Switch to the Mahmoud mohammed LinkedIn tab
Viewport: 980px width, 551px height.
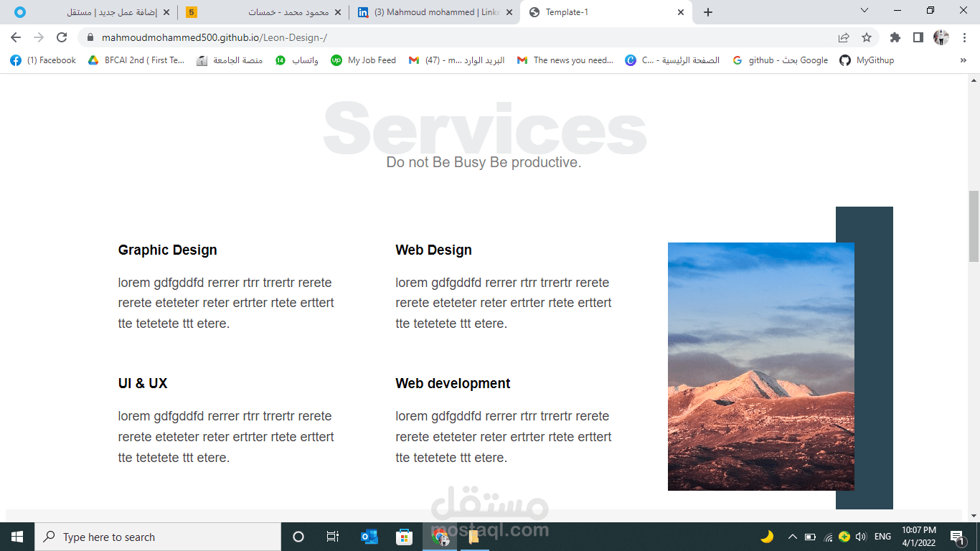[435, 12]
